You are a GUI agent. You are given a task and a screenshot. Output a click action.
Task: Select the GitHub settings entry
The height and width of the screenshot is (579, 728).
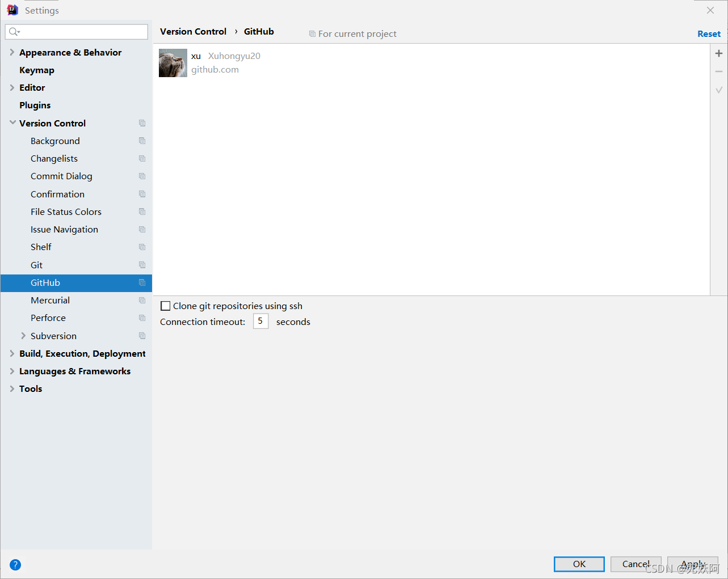click(x=76, y=282)
